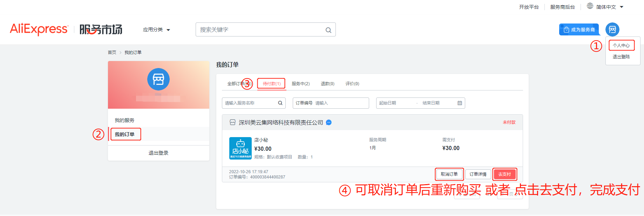Open the 服务商后台 link
Viewport: 644px width, 216px height.
click(562, 7)
